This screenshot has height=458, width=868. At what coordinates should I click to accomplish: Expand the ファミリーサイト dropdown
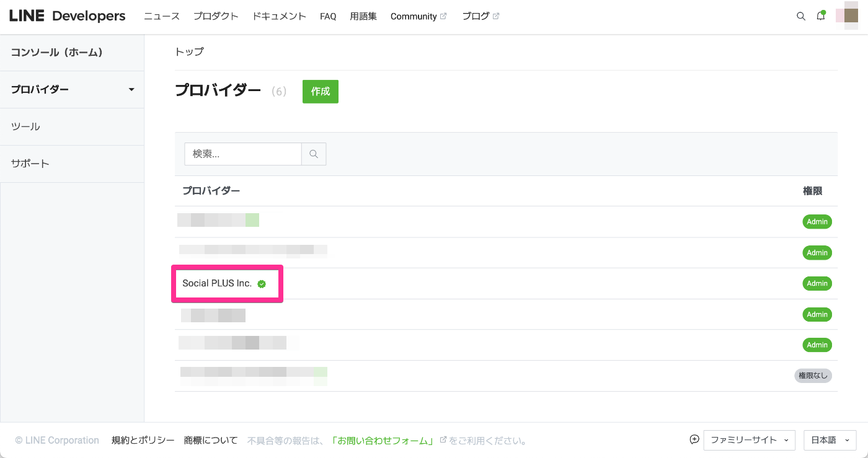click(x=750, y=440)
